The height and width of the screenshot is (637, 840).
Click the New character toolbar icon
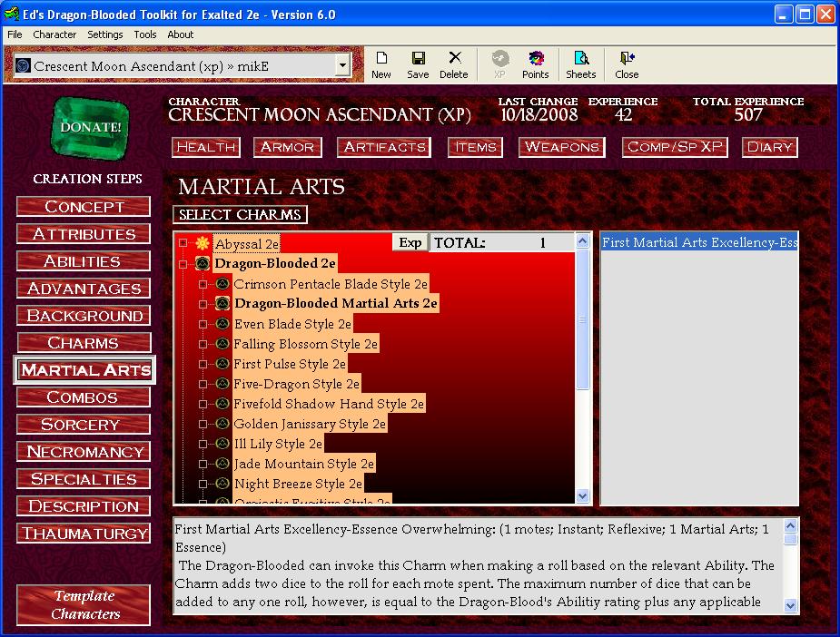(381, 58)
